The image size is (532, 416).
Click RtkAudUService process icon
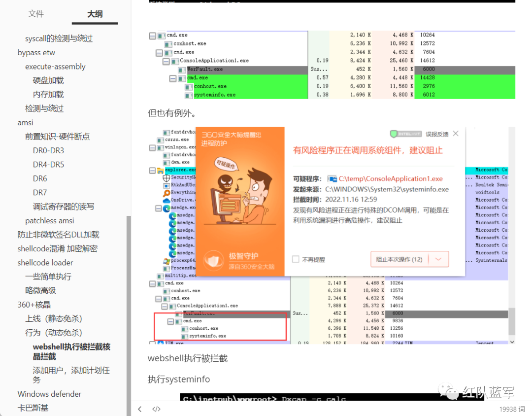coord(166,185)
